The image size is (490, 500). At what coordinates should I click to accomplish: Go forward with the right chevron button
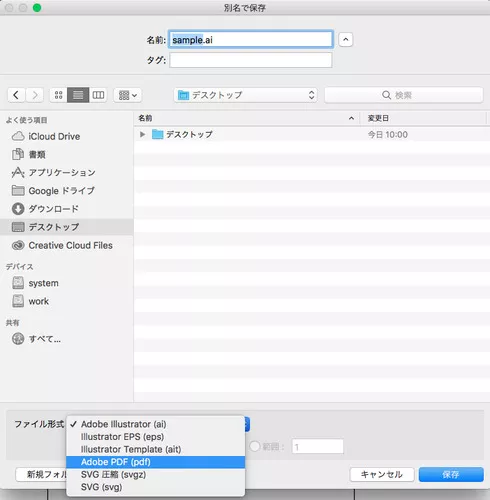point(35,95)
